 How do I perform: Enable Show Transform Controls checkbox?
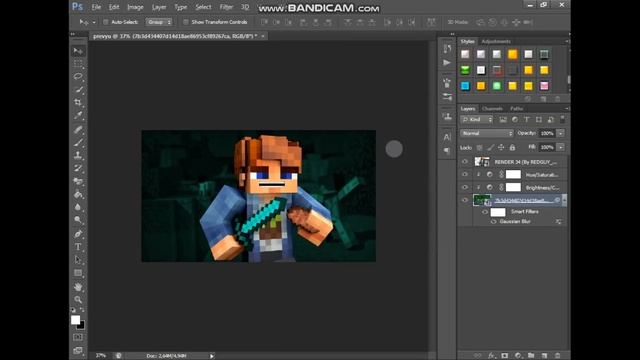(186, 22)
